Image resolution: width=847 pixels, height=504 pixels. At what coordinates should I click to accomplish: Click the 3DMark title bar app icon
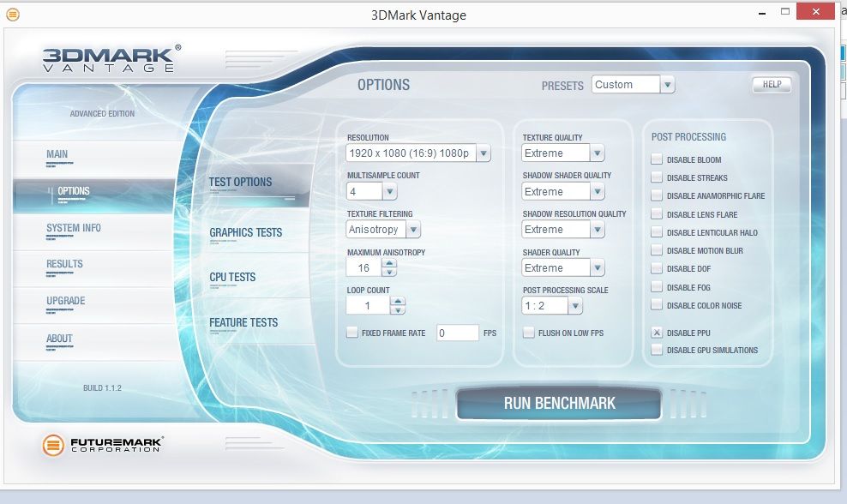(12, 15)
